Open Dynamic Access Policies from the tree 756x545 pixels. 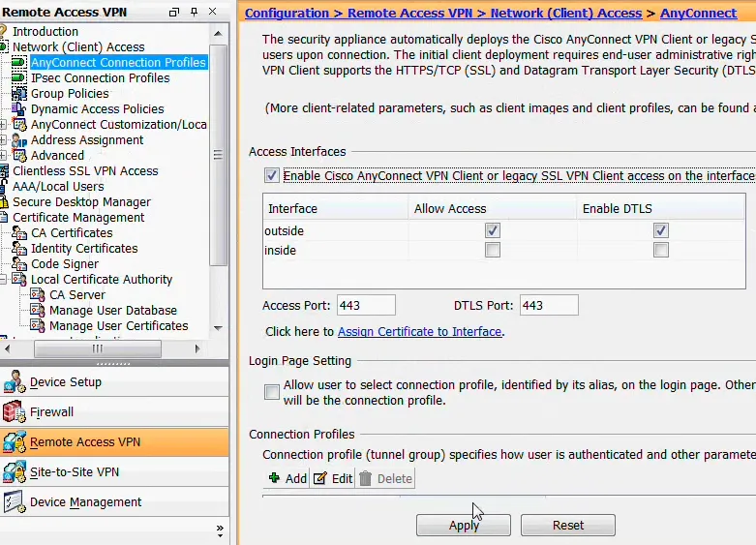click(97, 109)
